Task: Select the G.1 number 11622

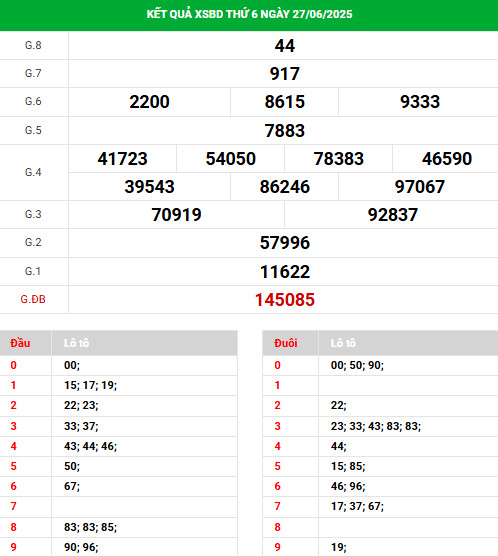Action: coord(284,272)
